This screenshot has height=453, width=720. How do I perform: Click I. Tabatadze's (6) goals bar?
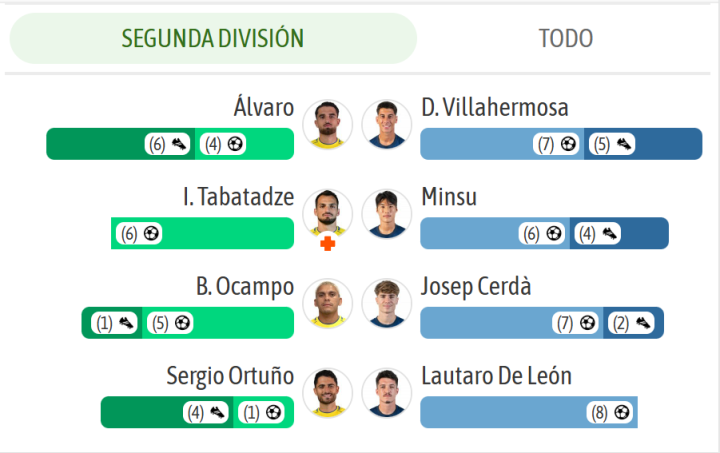[141, 234]
